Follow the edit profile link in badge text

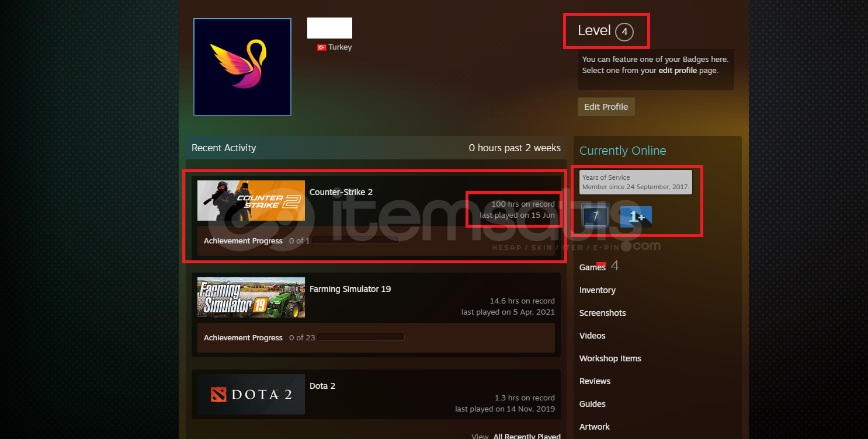click(x=678, y=71)
